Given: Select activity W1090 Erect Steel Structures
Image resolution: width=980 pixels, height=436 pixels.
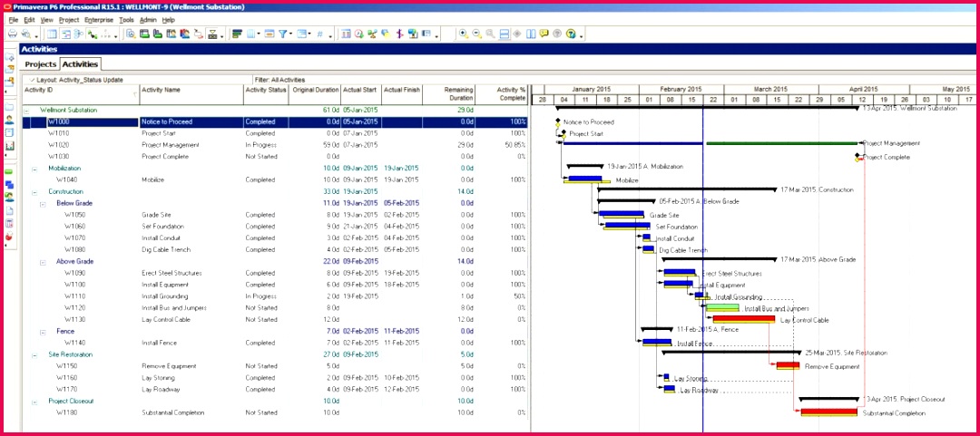Looking at the screenshot, I should pos(275,273).
